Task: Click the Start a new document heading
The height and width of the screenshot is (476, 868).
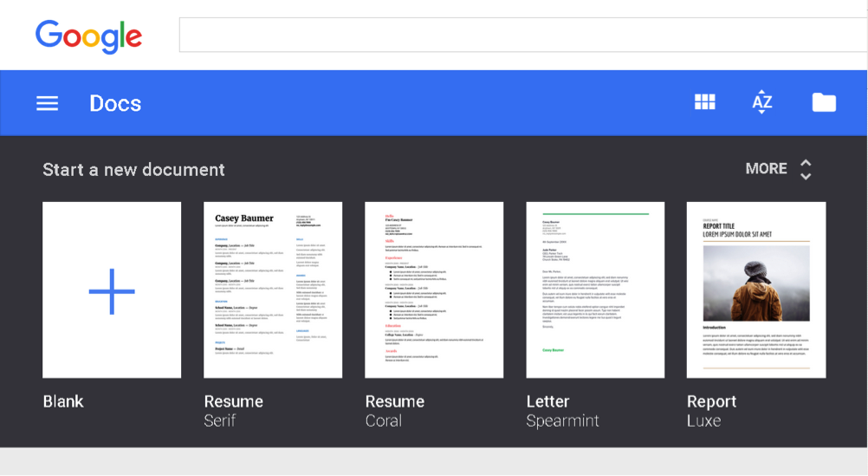Action: point(133,169)
